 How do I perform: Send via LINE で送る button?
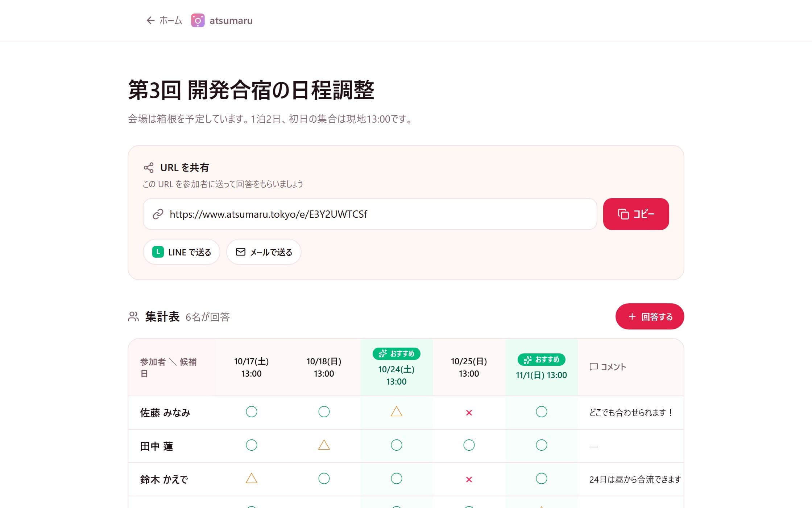click(182, 252)
